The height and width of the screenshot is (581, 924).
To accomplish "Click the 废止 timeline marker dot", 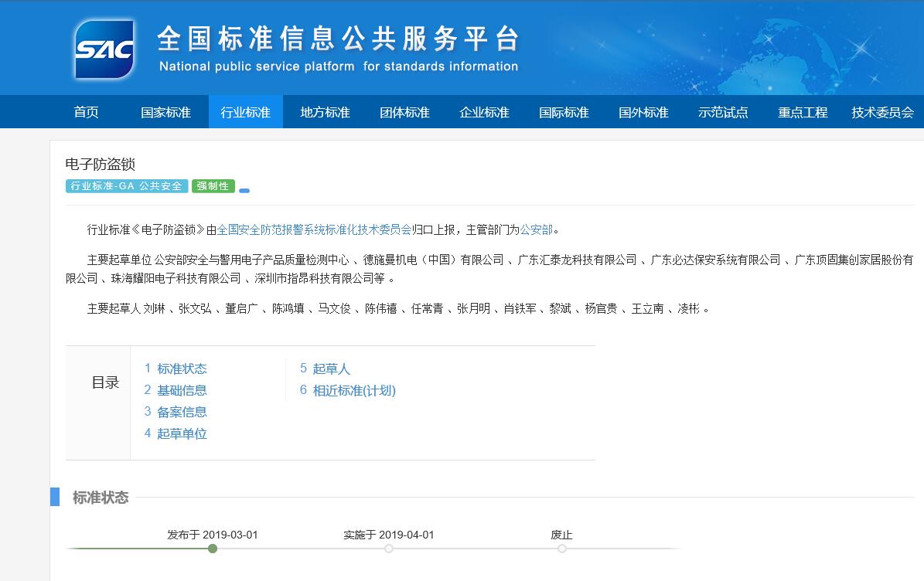I will click(562, 549).
